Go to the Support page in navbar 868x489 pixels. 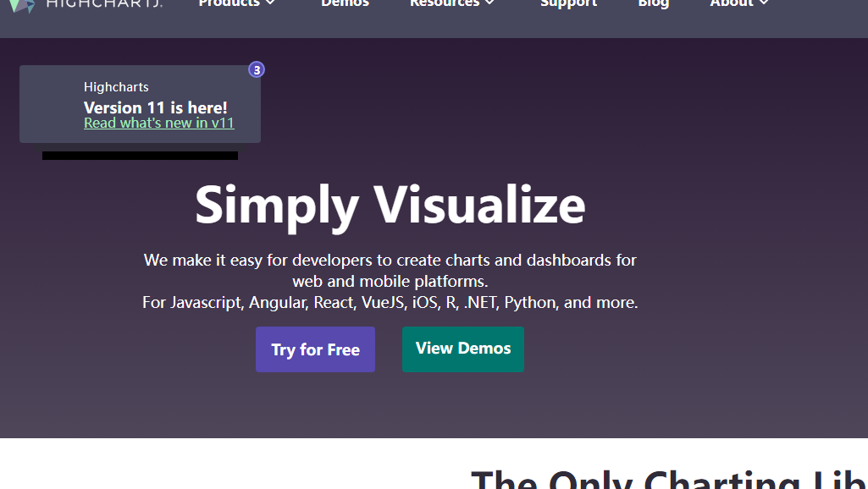pos(568,3)
